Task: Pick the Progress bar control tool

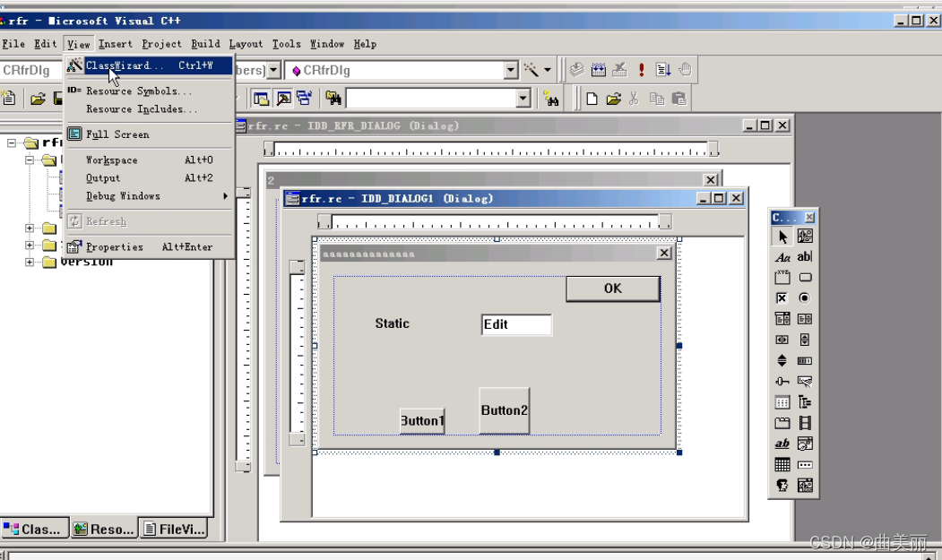Action: pos(805,360)
